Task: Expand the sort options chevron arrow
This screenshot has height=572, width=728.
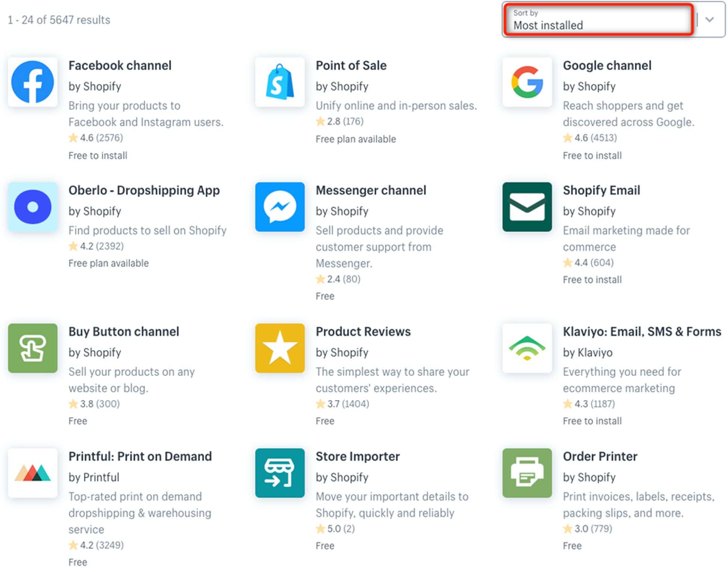Action: click(709, 21)
